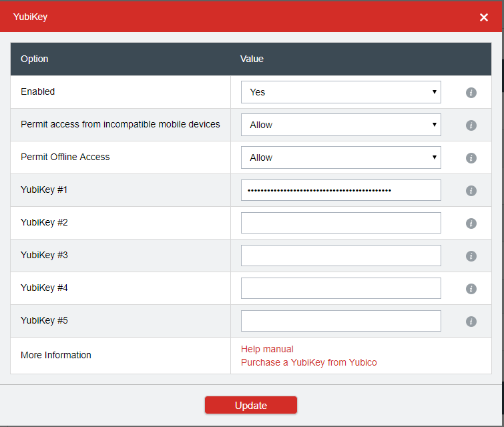The width and height of the screenshot is (504, 427).
Task: Click the info icon beside YubiKey #5
Action: (x=471, y=322)
